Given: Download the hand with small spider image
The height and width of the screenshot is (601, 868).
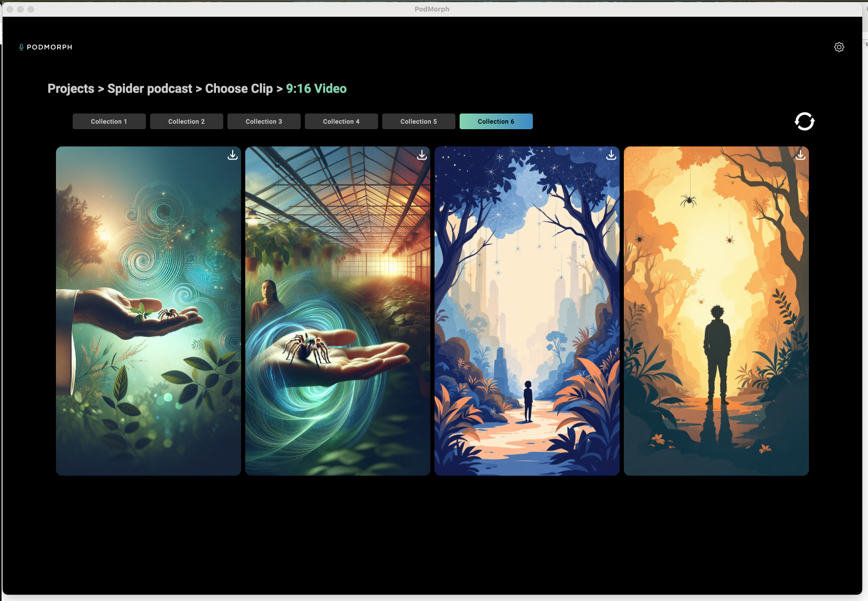Looking at the screenshot, I should click(233, 155).
